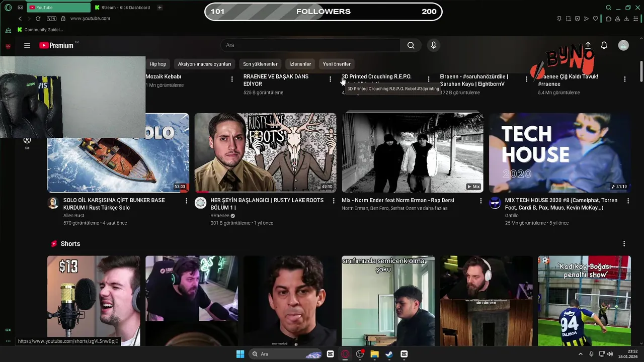This screenshot has width=644, height=362.
Task: Open more options for RRAENEE VE BAŞAK video
Action: (x=330, y=79)
